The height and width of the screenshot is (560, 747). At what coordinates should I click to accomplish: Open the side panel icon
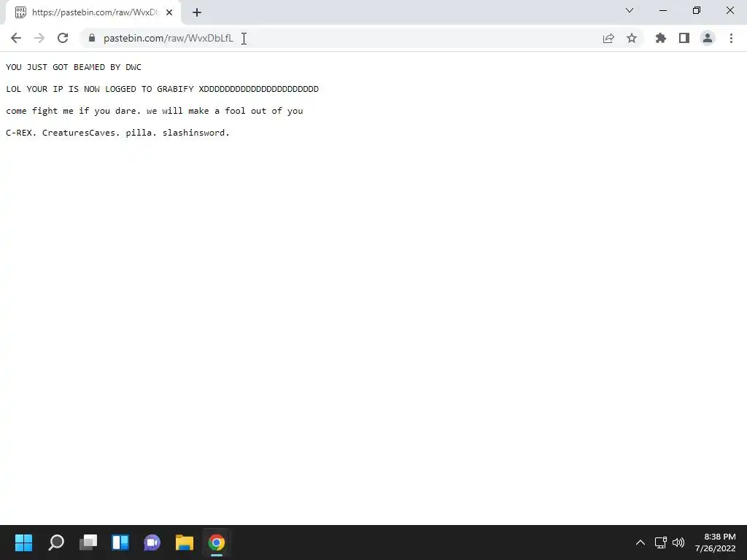click(684, 38)
